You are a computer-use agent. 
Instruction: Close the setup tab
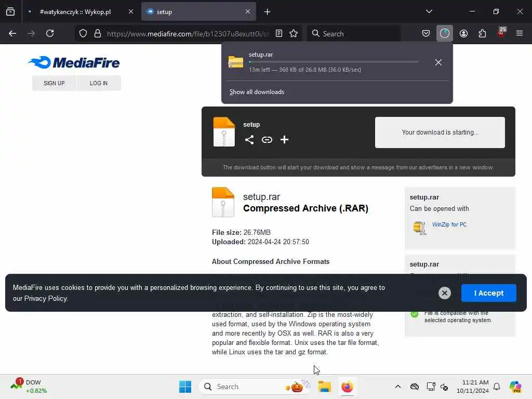(x=248, y=11)
